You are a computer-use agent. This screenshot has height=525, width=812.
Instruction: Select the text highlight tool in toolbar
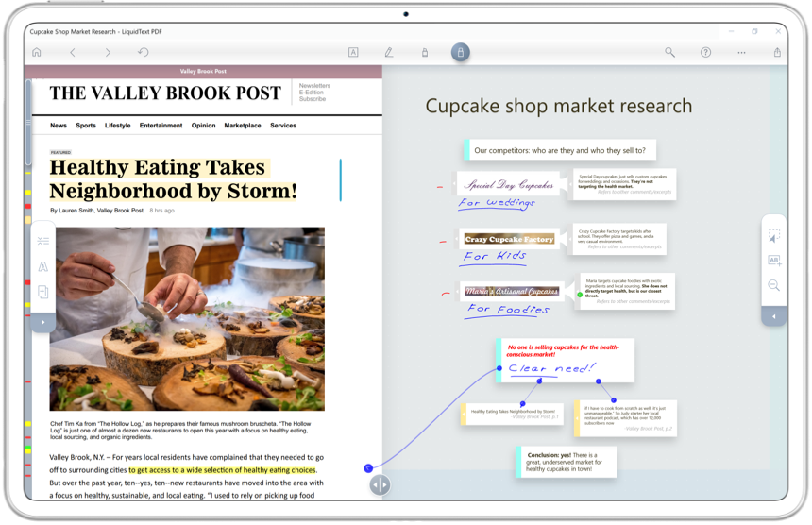pos(353,53)
